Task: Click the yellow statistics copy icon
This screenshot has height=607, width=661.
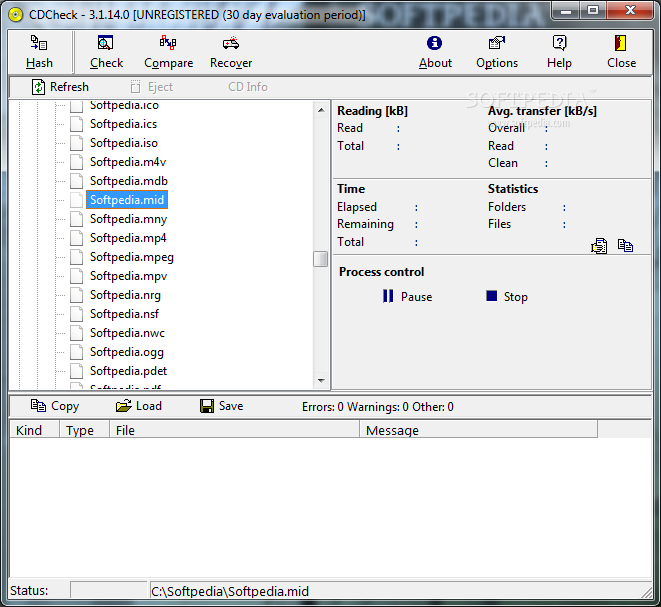Action: [x=599, y=246]
